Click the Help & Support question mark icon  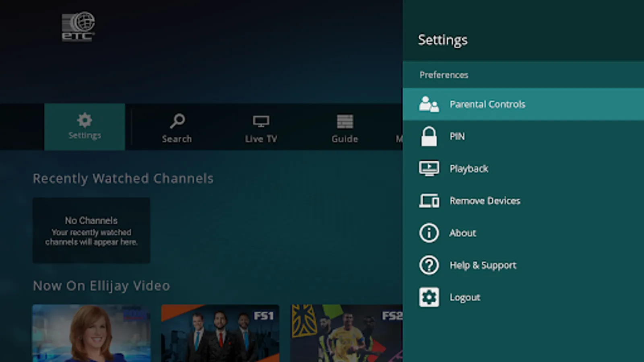coord(429,265)
